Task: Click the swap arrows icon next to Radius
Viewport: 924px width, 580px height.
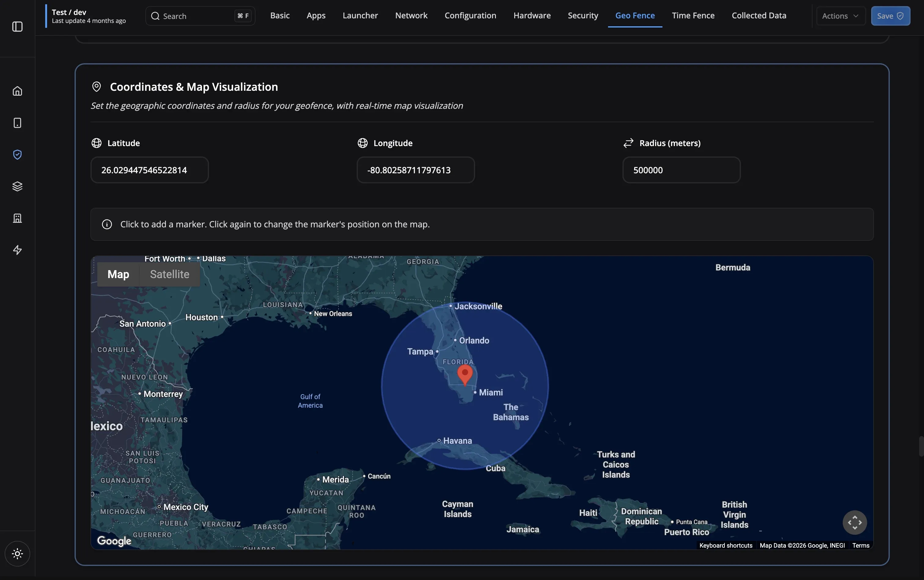Action: tap(628, 142)
